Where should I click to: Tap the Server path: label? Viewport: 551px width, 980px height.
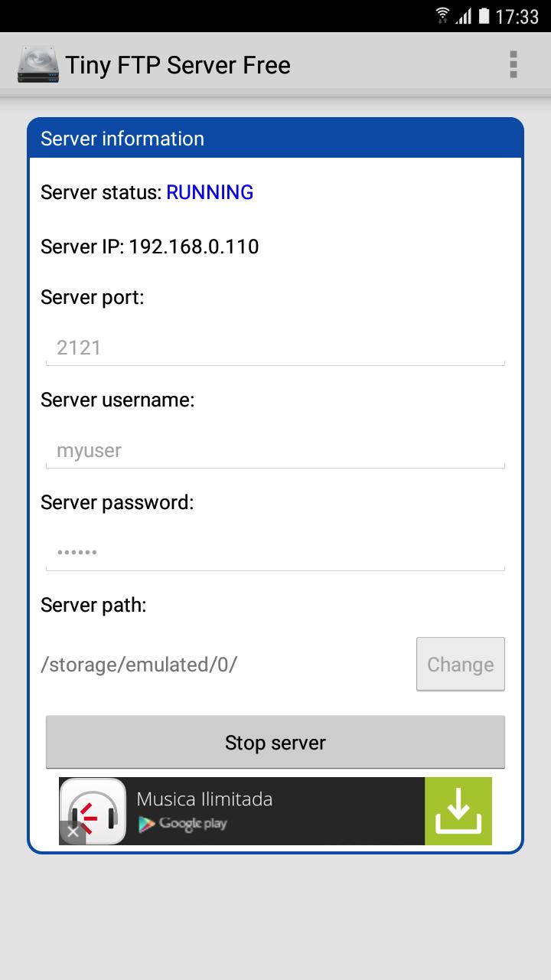tap(93, 605)
